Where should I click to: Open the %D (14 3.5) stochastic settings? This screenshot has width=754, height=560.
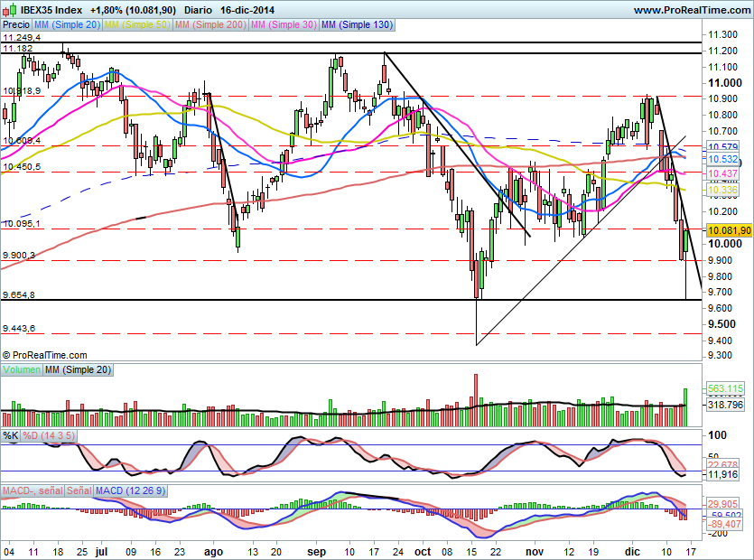[48, 435]
